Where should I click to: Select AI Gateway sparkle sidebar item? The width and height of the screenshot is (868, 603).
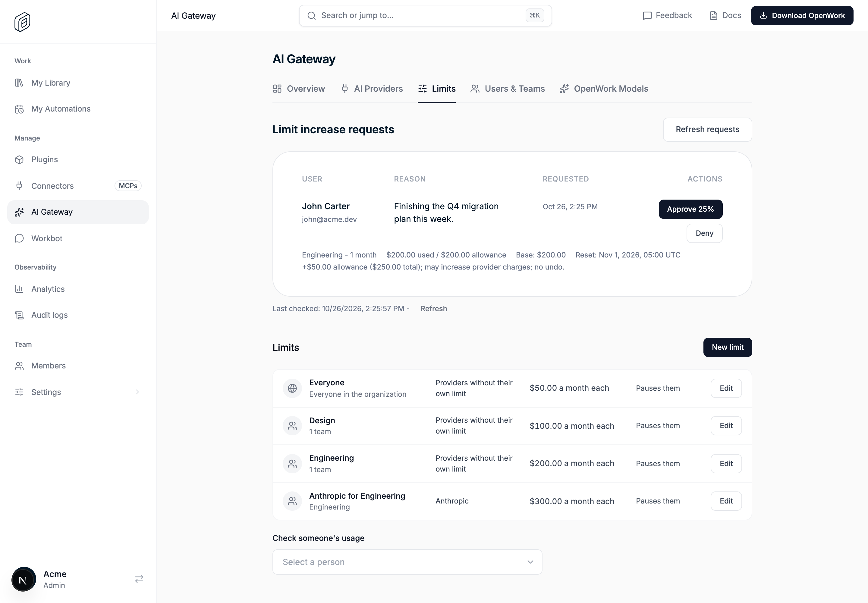click(78, 212)
